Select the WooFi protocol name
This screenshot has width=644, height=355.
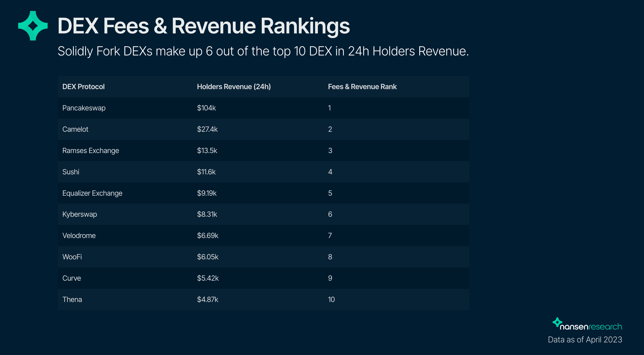[x=72, y=257]
